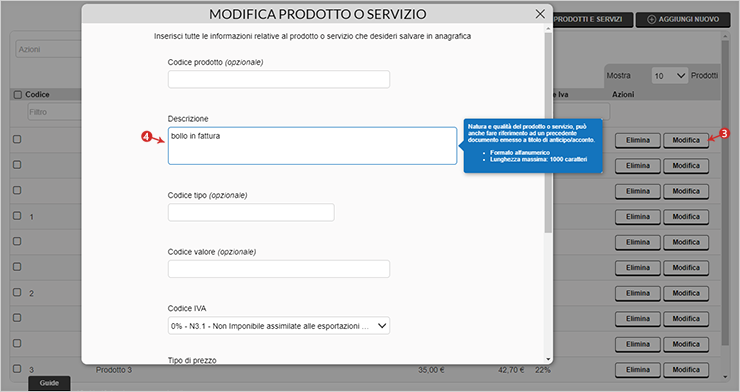740x392 pixels.
Task: Click Elimina in the topmost product row
Action: pos(638,141)
